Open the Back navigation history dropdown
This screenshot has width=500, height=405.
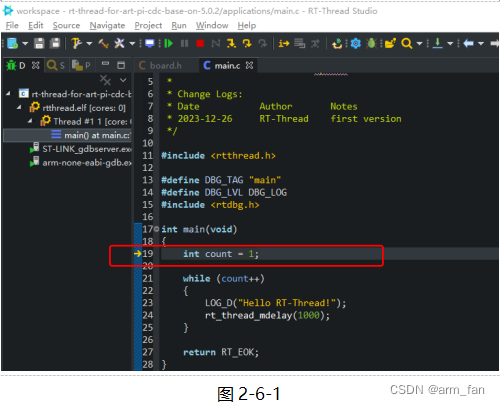(481, 43)
